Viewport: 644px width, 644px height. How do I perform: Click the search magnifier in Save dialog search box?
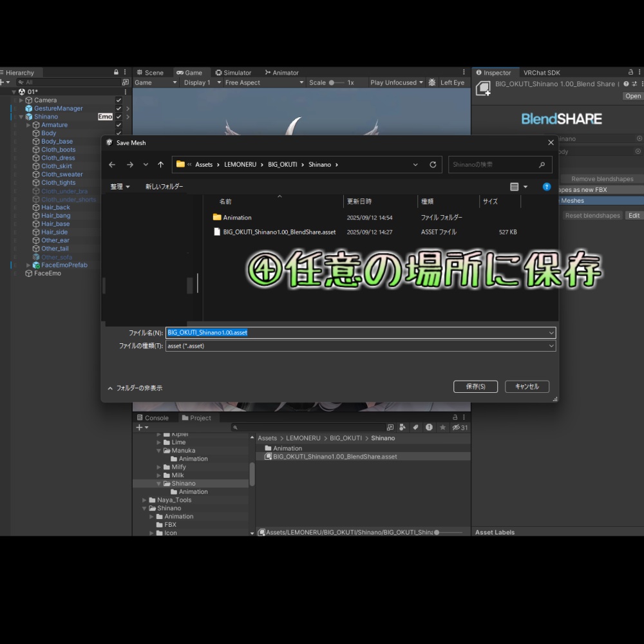pos(542,165)
